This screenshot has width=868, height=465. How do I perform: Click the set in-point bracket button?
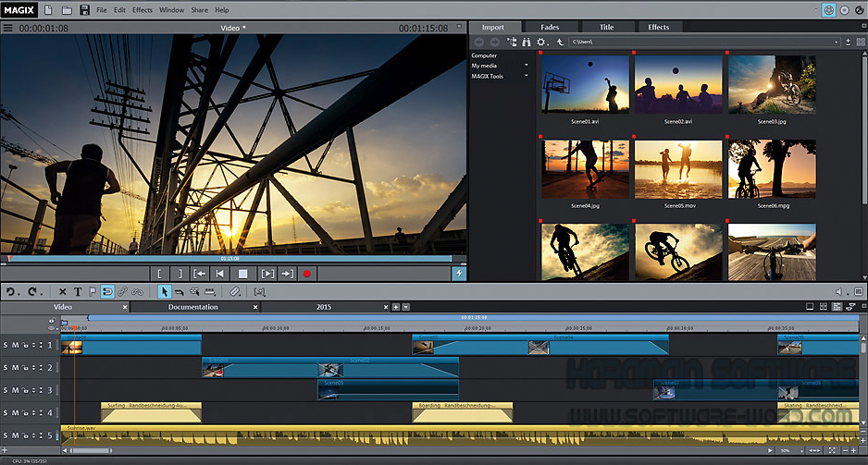pos(159,274)
